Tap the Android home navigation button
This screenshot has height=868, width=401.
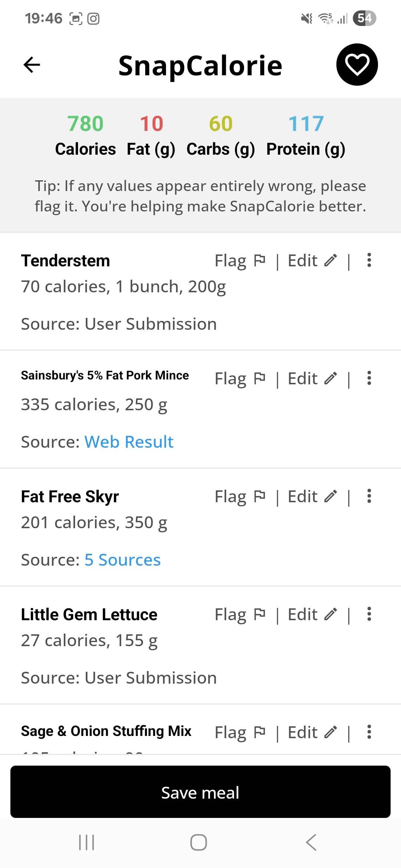coord(199,842)
